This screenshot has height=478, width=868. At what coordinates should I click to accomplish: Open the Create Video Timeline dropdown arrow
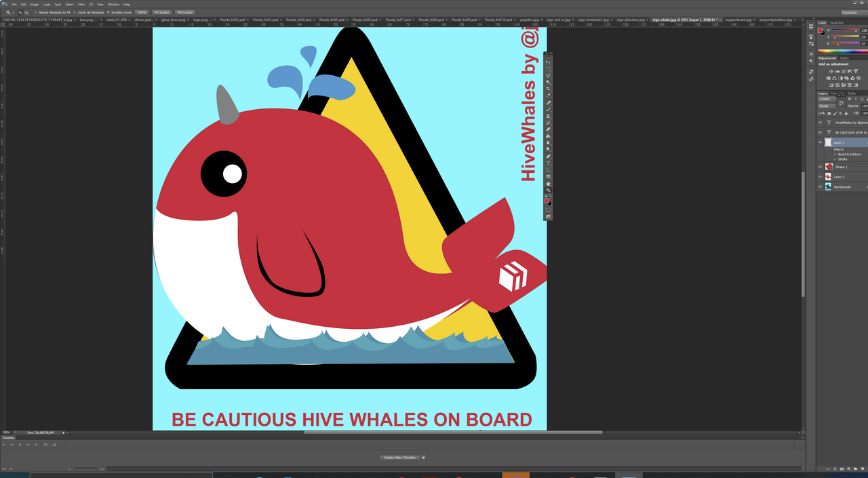pyautogui.click(x=423, y=458)
